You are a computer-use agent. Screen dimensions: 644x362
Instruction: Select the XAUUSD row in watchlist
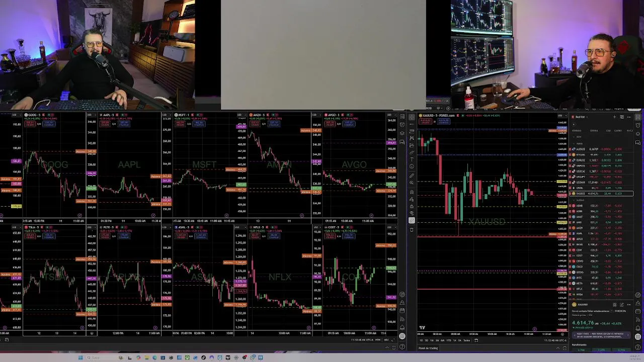pos(601,194)
